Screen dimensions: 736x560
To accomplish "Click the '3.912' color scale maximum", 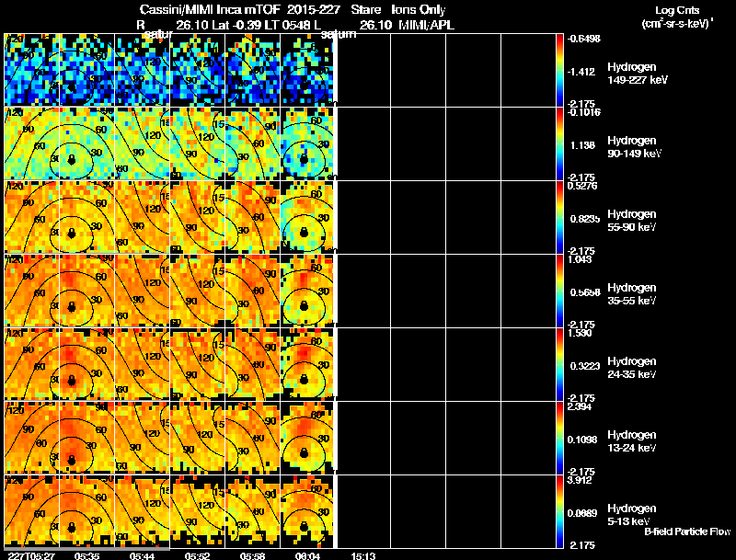I will point(580,480).
